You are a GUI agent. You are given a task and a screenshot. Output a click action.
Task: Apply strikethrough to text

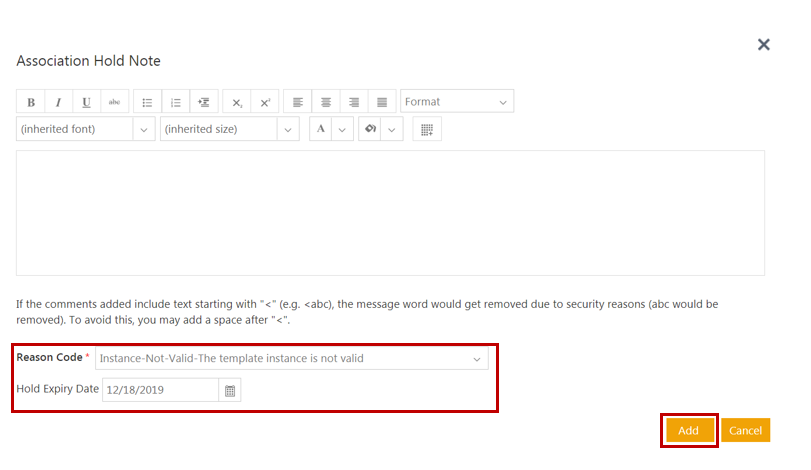[114, 102]
